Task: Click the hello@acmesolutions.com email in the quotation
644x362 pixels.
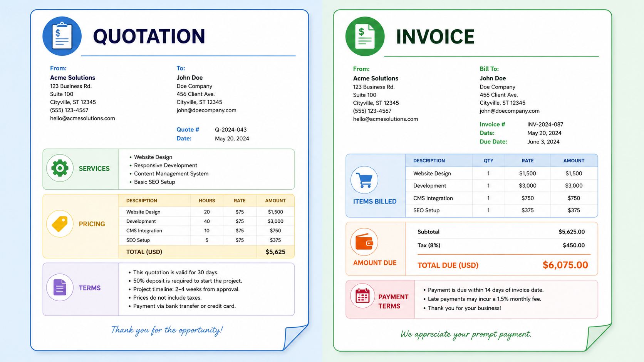Action: click(82, 118)
